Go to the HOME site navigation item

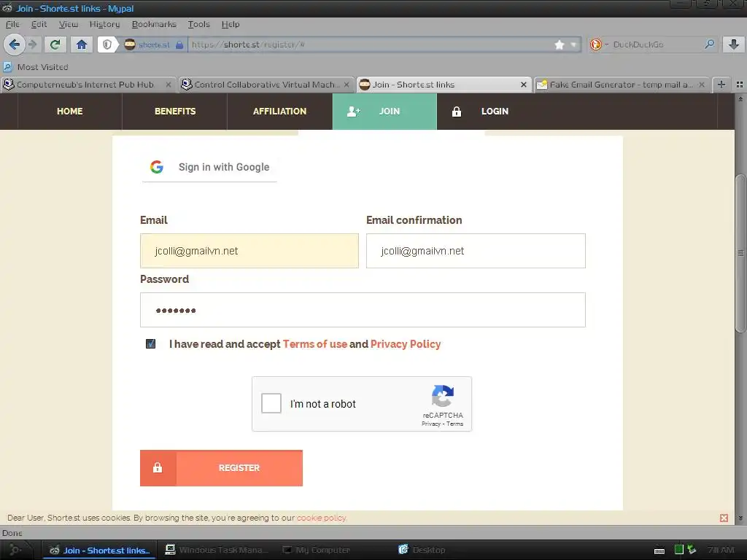[69, 112]
